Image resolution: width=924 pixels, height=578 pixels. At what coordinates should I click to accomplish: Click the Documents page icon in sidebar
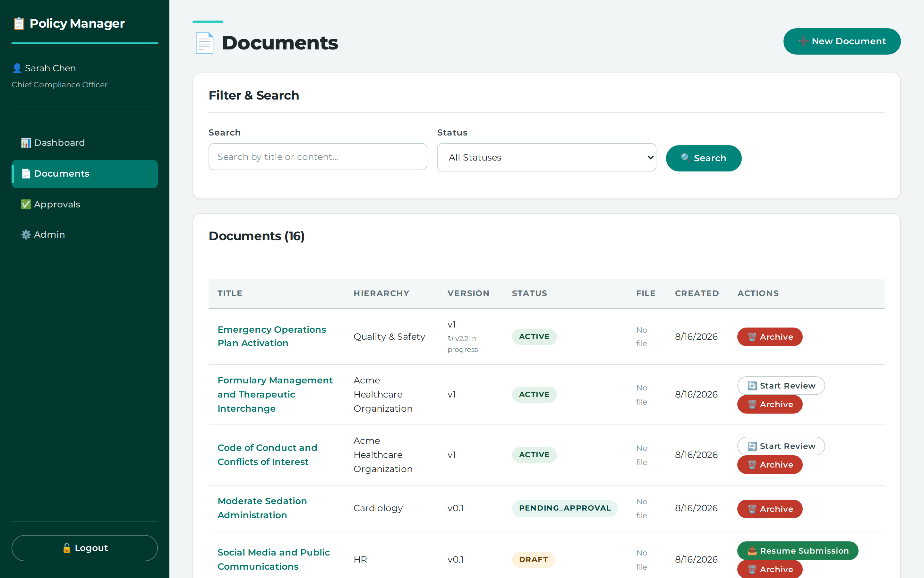point(26,173)
